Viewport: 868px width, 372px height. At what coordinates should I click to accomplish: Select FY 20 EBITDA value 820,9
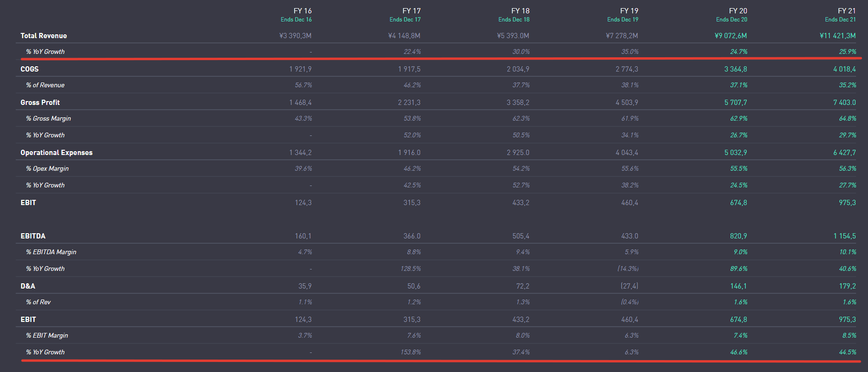(x=738, y=236)
